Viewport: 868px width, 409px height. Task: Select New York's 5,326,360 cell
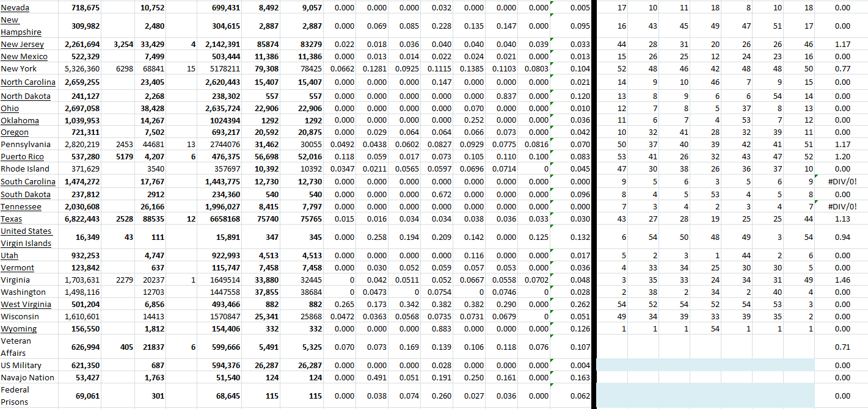tap(82, 69)
